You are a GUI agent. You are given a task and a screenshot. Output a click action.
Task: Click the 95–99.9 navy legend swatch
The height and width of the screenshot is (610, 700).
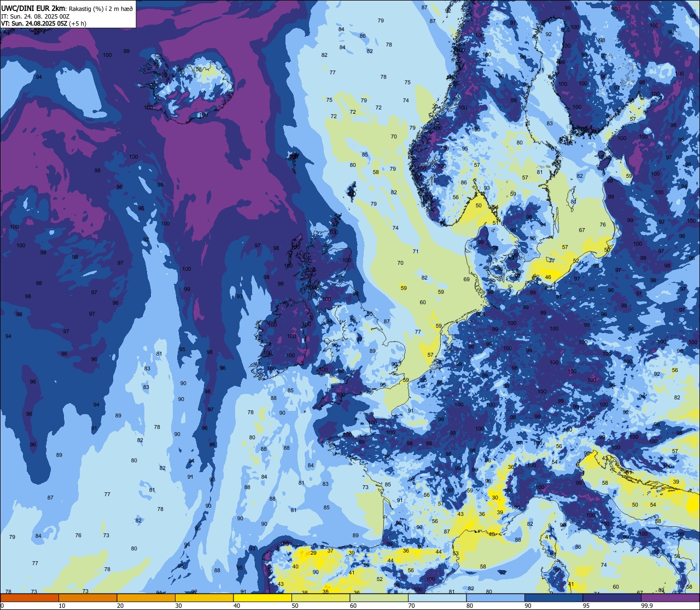612,598
